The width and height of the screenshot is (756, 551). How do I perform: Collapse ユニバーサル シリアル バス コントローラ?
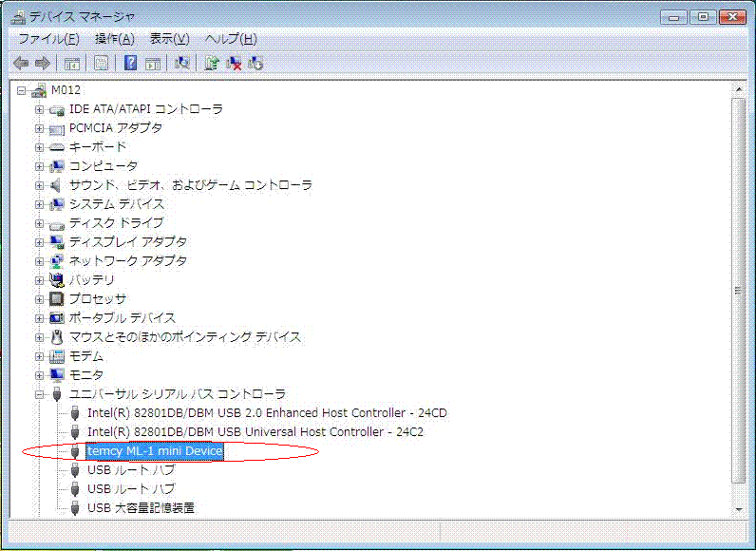40,394
